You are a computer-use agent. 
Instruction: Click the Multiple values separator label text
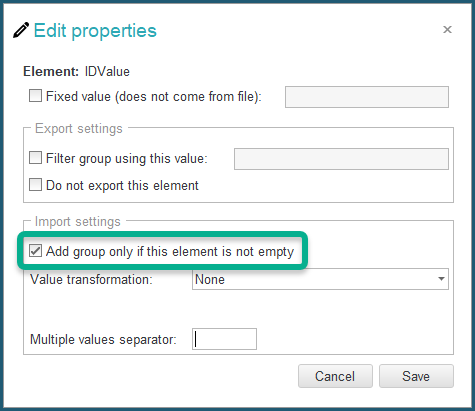[103, 340]
